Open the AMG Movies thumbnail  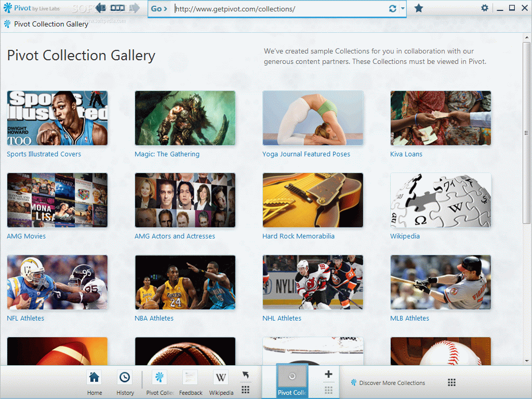tap(57, 200)
